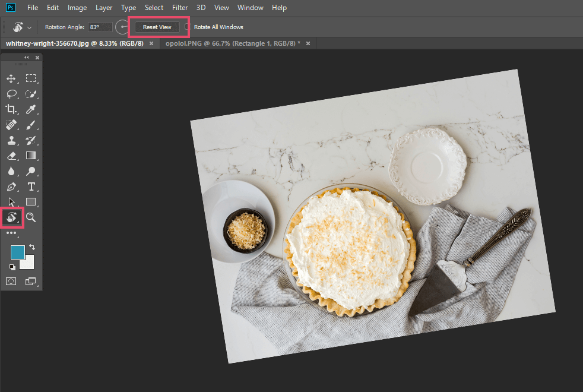Open the 3D menu
583x392 pixels.
[201, 8]
